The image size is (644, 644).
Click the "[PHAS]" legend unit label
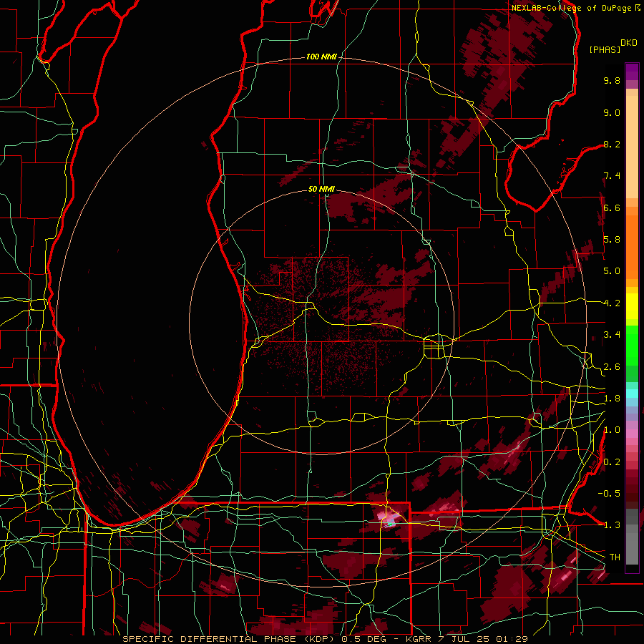(605, 49)
